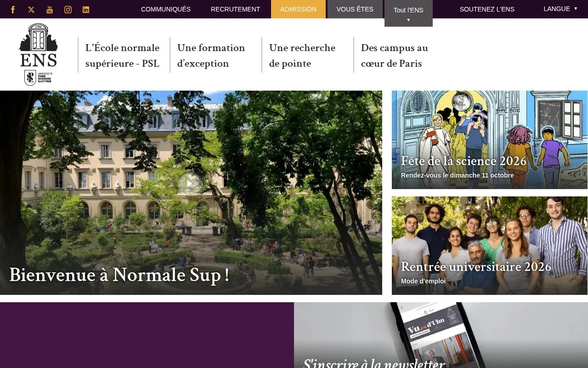
Task: Open the ENS X (Twitter) icon
Action: pos(31,10)
